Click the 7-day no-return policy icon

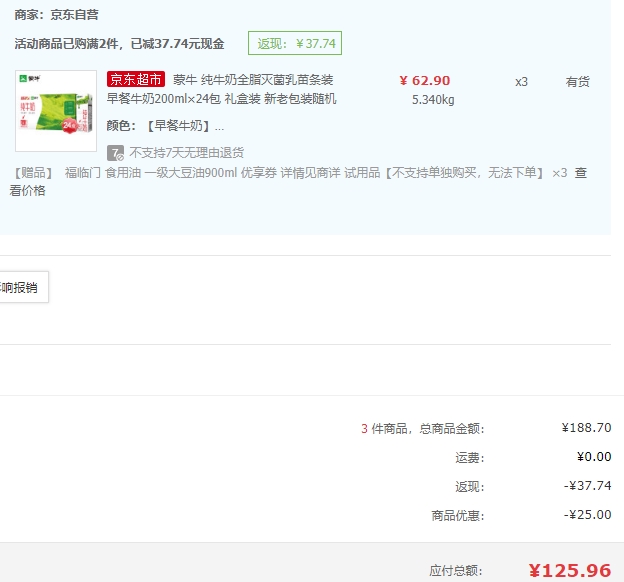click(116, 153)
